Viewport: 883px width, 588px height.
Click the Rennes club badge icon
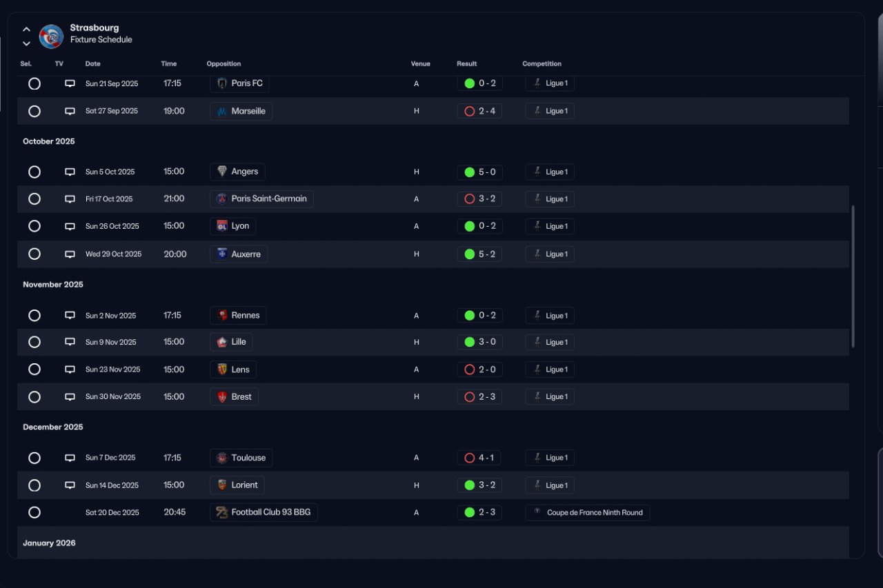tap(222, 316)
